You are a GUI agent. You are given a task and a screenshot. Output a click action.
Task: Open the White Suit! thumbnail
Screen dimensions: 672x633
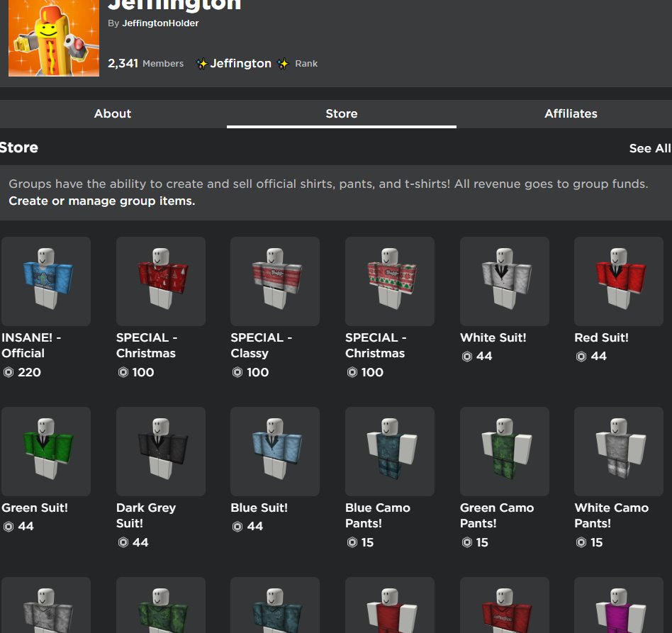pos(505,281)
